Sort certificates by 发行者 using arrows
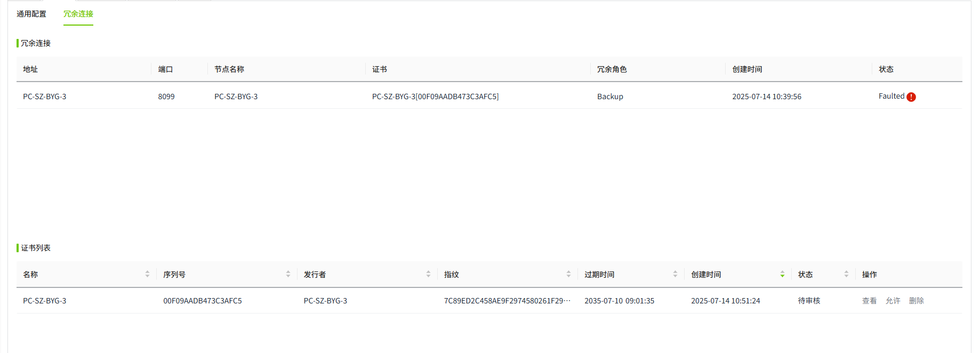The width and height of the screenshot is (980, 353). (428, 274)
